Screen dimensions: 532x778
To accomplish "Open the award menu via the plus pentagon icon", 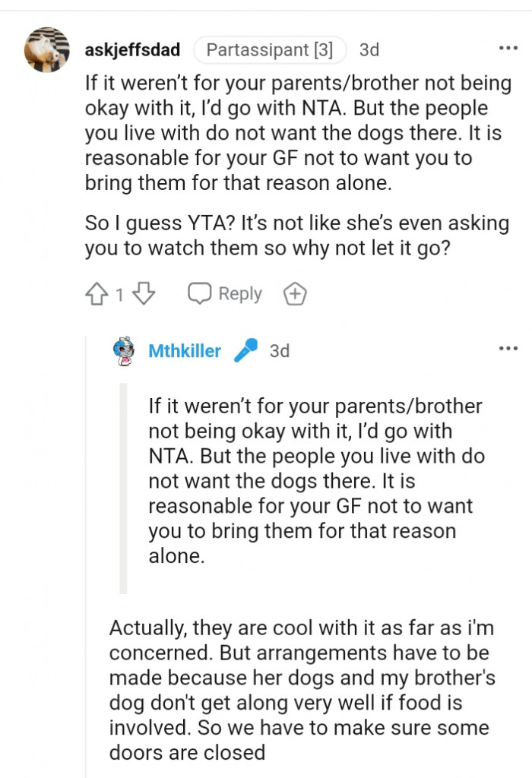I will [x=295, y=293].
